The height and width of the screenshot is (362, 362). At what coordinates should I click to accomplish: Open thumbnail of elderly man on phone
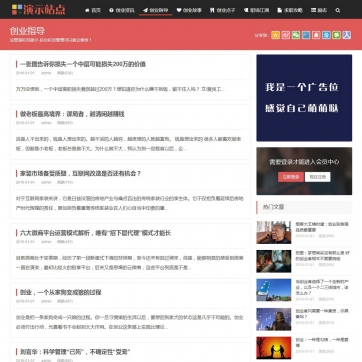click(x=273, y=232)
